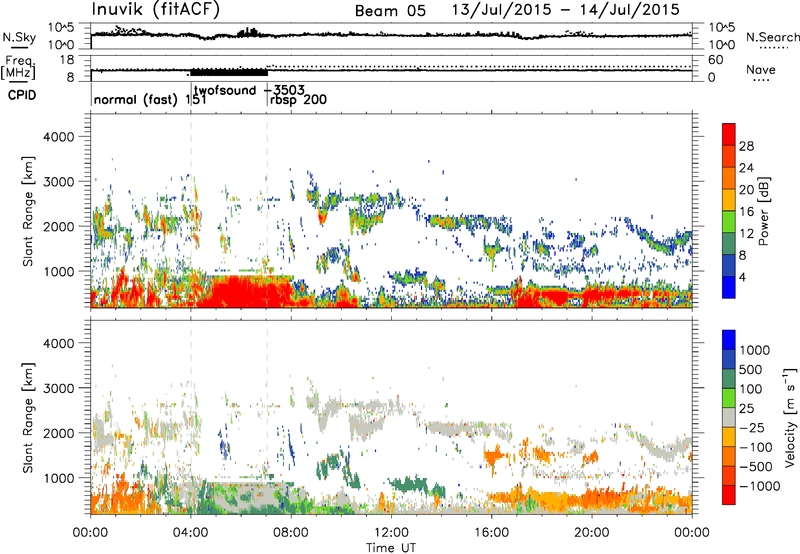Viewport: 800px width, 554px height.
Task: Click the 'Time UT' axis title
Action: click(x=391, y=548)
